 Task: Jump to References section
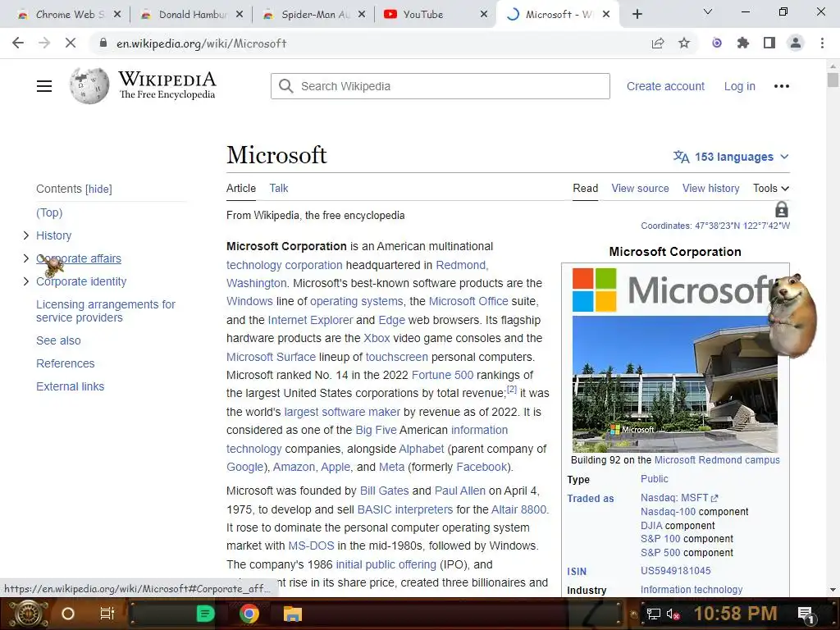(x=66, y=363)
